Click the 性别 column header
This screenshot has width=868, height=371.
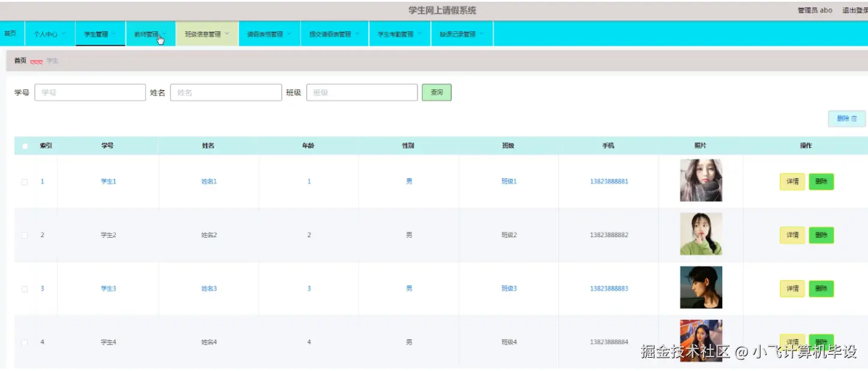click(409, 146)
